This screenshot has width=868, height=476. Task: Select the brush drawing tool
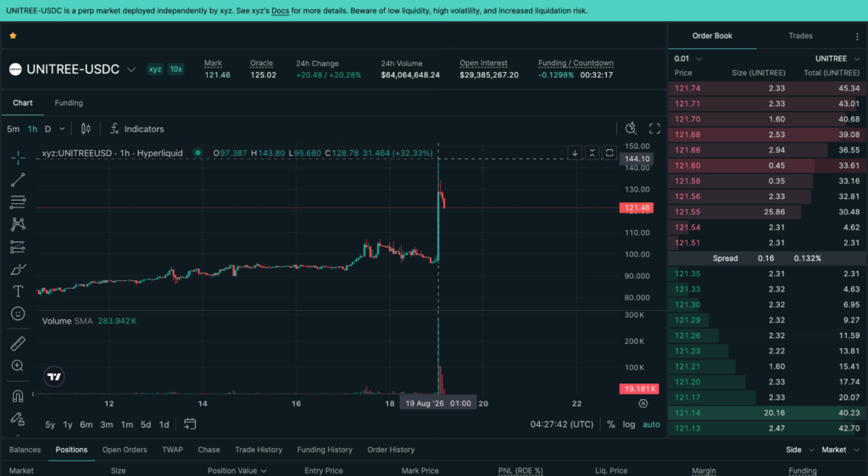pos(18,269)
